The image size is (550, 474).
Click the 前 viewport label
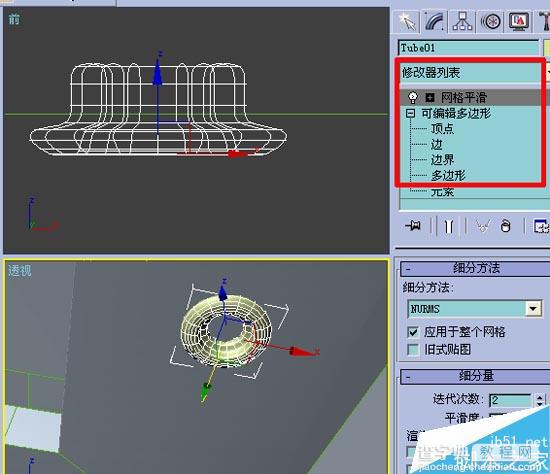pyautogui.click(x=14, y=19)
